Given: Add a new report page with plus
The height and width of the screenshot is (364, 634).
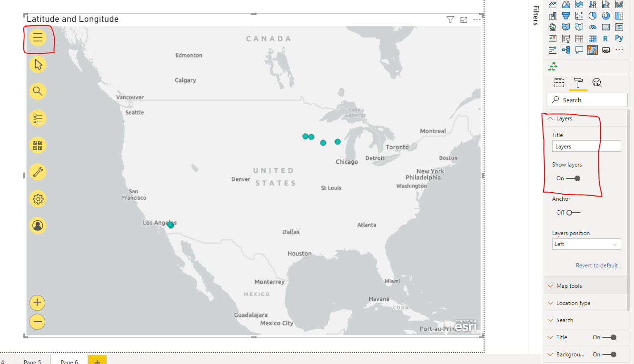Looking at the screenshot, I should 97,361.
